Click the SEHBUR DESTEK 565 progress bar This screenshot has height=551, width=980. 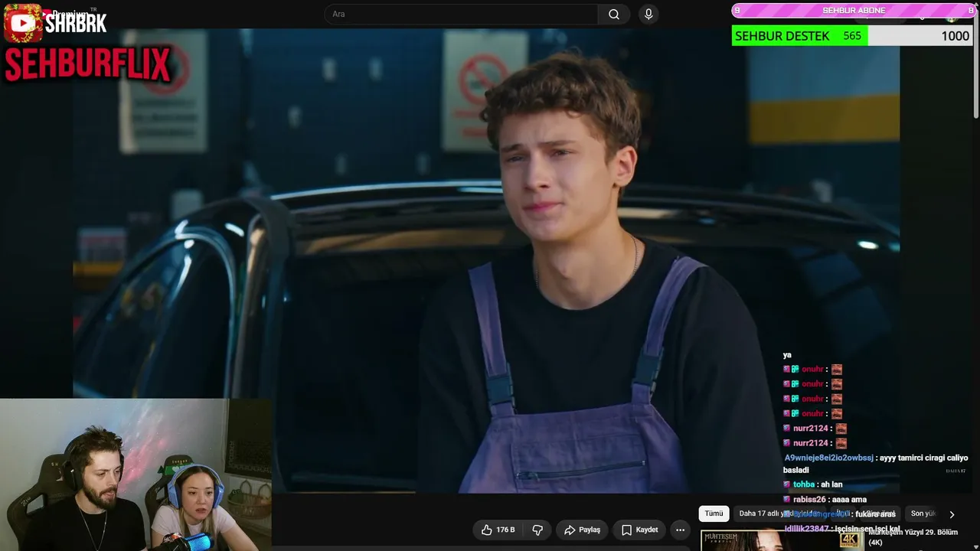pos(851,36)
